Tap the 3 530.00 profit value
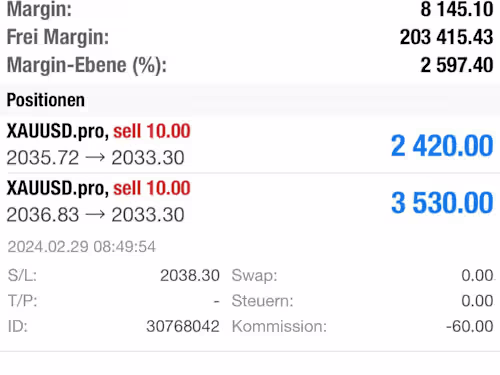The width and height of the screenshot is (500, 375). 442,203
